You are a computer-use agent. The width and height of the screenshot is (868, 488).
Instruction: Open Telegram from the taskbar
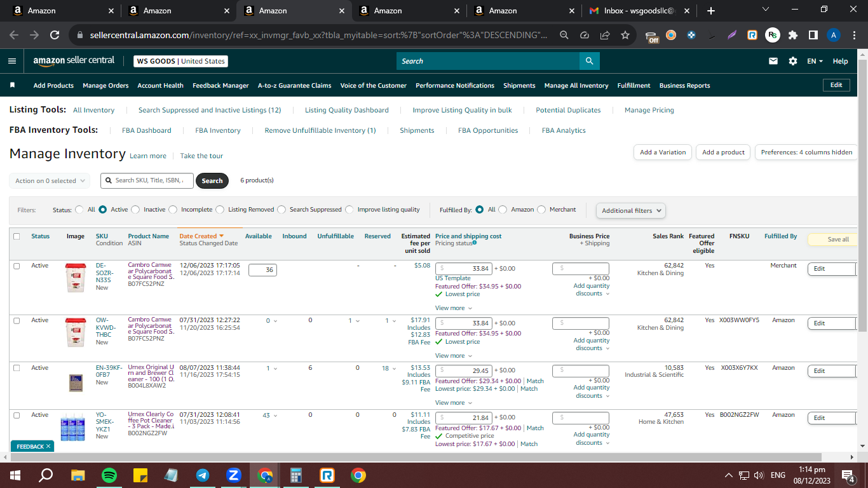(x=203, y=475)
